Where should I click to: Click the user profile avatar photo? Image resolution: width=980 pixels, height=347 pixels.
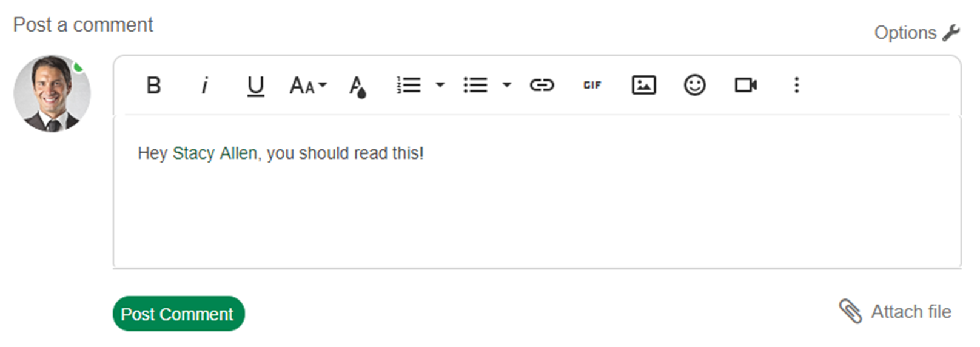(x=52, y=93)
